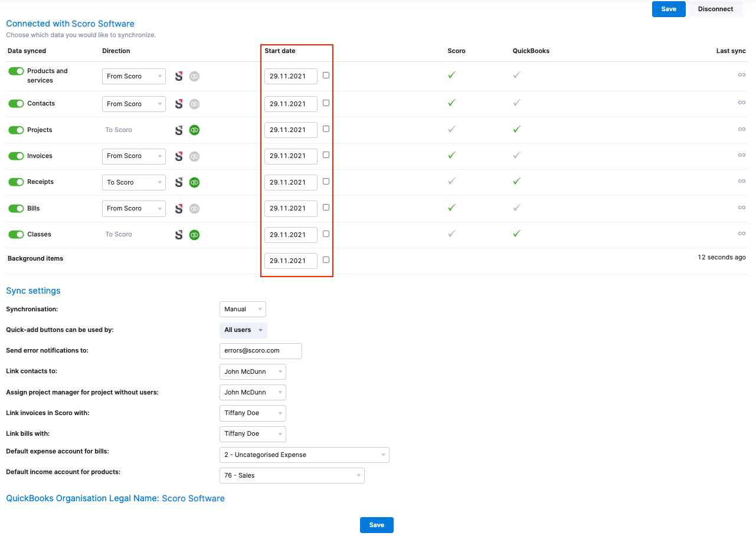Image resolution: width=756 pixels, height=536 pixels.
Task: Click the error notifications email field
Action: coord(260,351)
